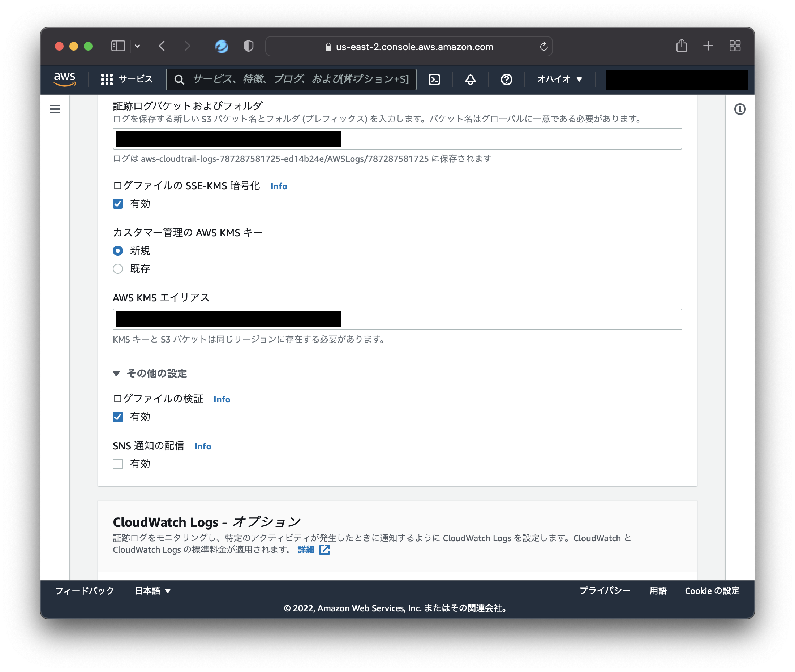Open the AWS services grid icon
This screenshot has height=672, width=795.
click(107, 79)
